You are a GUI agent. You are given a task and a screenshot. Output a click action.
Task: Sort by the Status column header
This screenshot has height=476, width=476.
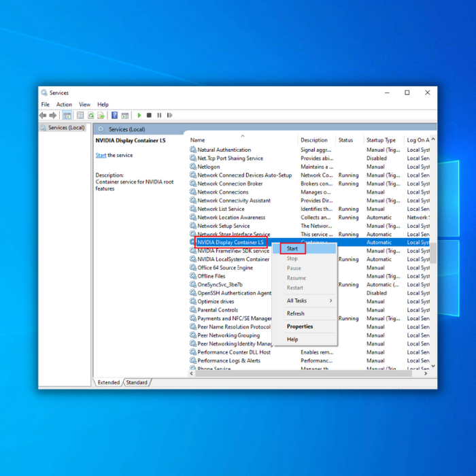[x=350, y=140]
